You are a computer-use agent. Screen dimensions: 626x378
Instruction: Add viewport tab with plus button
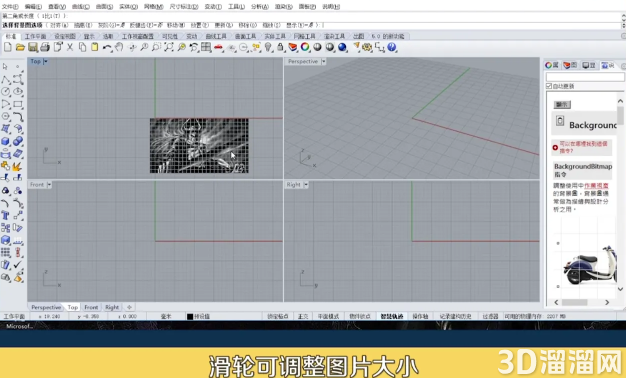pyautogui.click(x=129, y=307)
